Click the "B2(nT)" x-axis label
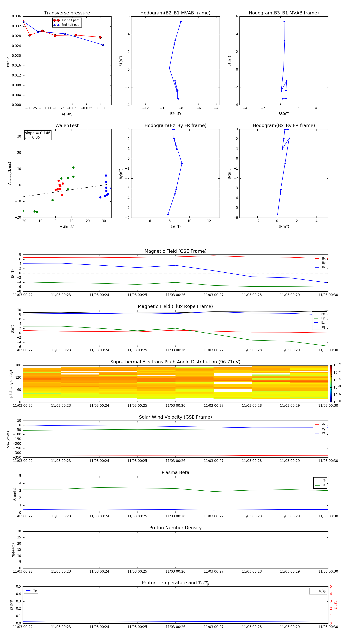This screenshot has height=644, width=351. click(x=175, y=114)
